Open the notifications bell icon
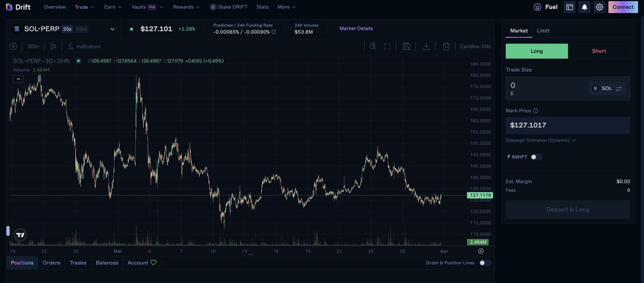Screen dimensions: 644x283 (584, 7)
